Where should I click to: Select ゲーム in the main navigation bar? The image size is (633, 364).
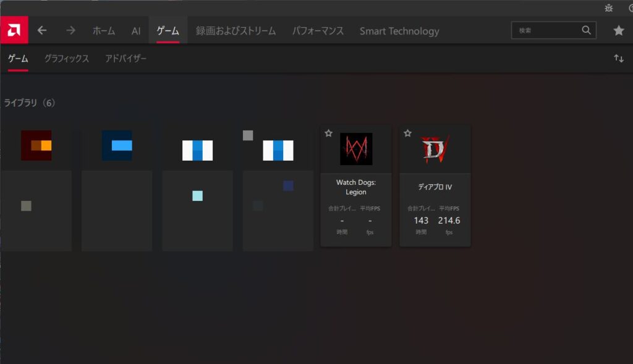click(168, 31)
